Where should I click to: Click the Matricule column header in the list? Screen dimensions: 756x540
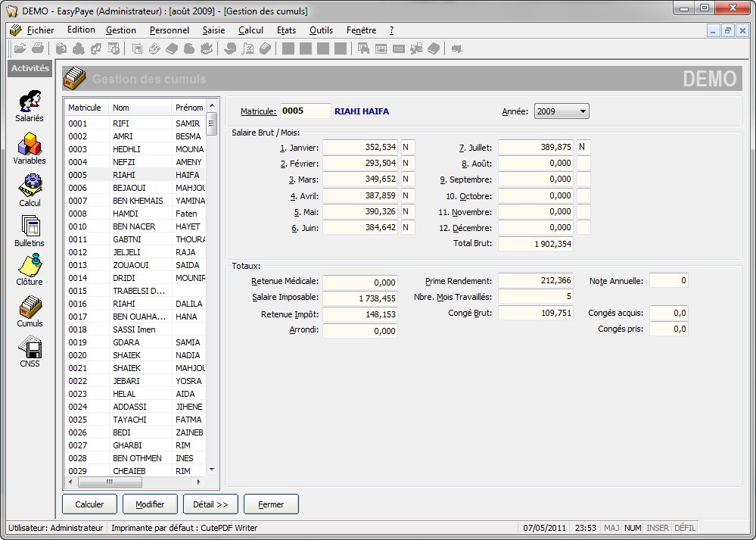click(x=86, y=108)
